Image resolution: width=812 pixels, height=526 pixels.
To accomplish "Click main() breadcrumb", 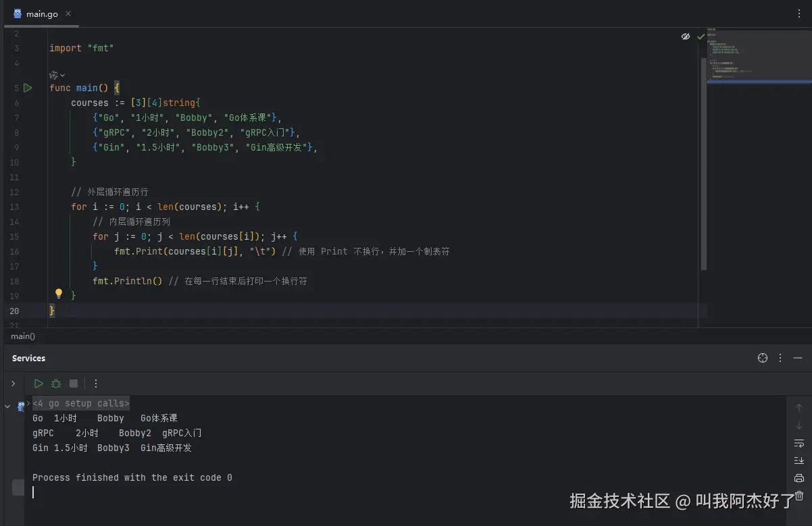I will point(23,336).
